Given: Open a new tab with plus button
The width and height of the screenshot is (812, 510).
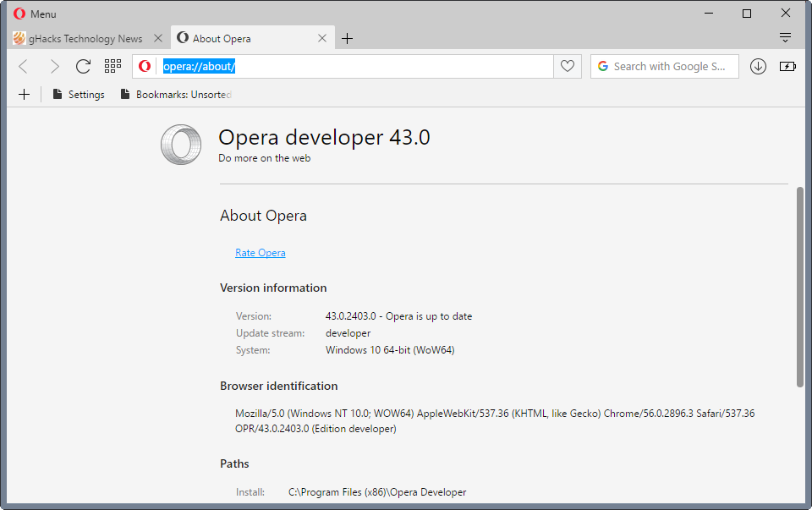Looking at the screenshot, I should 348,39.
